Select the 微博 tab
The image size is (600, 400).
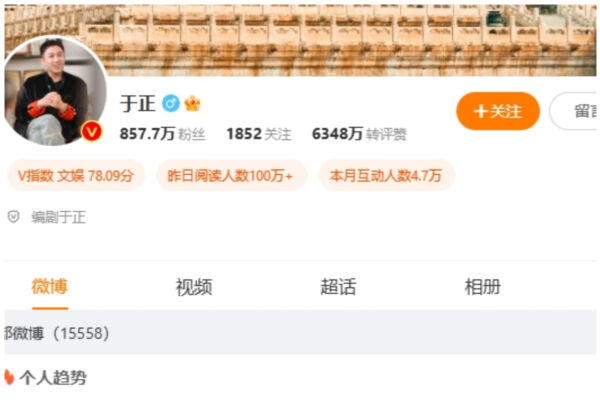pos(50,287)
